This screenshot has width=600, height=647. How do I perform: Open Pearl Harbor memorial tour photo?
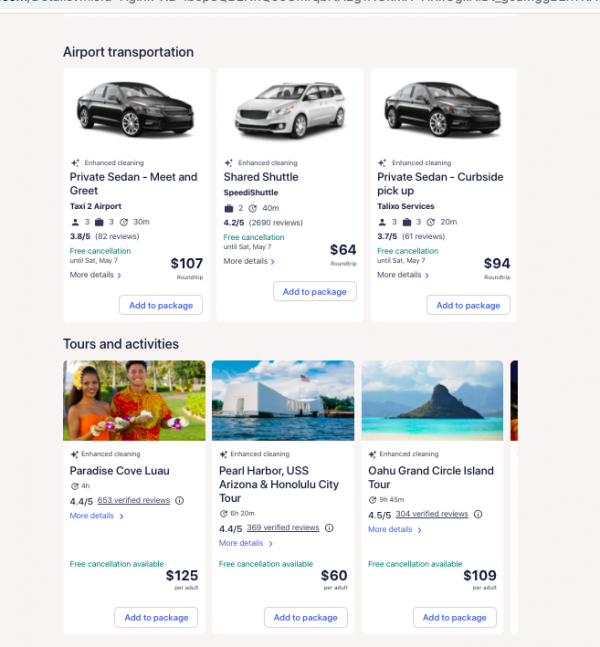[283, 400]
